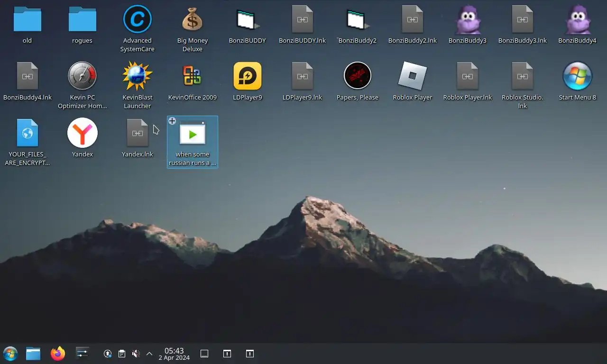
Task: Open the file manager from the taskbar
Action: [33, 354]
